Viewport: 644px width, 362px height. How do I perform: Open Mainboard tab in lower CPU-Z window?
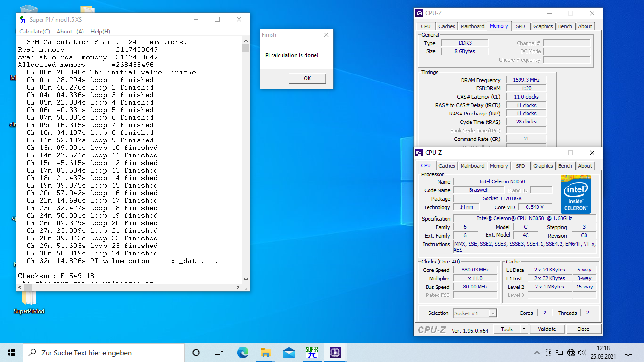472,166
